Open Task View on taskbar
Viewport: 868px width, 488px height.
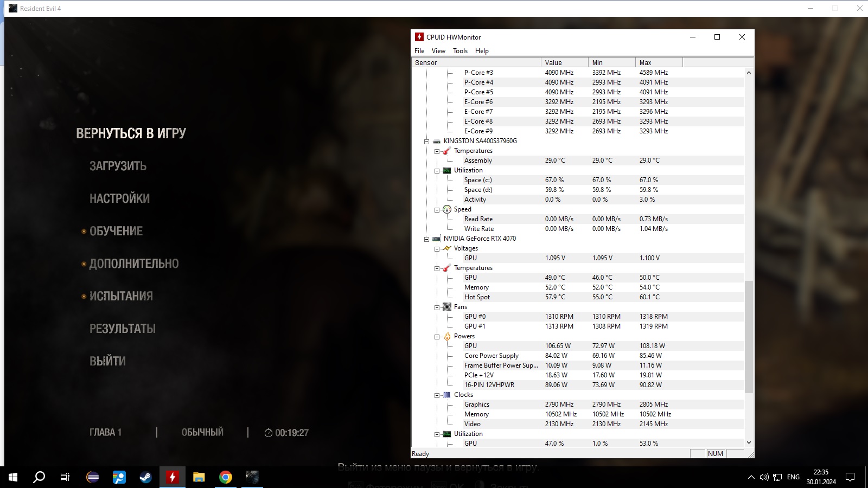click(65, 477)
